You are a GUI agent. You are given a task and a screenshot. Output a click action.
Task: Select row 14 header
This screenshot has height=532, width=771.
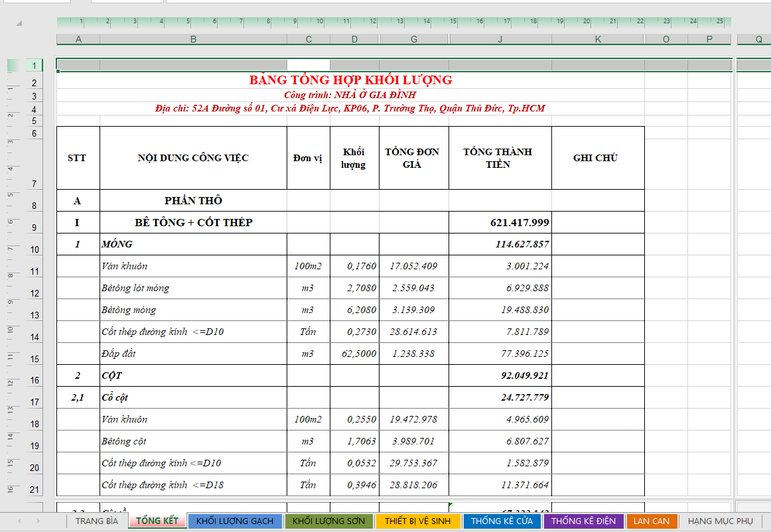(34, 332)
